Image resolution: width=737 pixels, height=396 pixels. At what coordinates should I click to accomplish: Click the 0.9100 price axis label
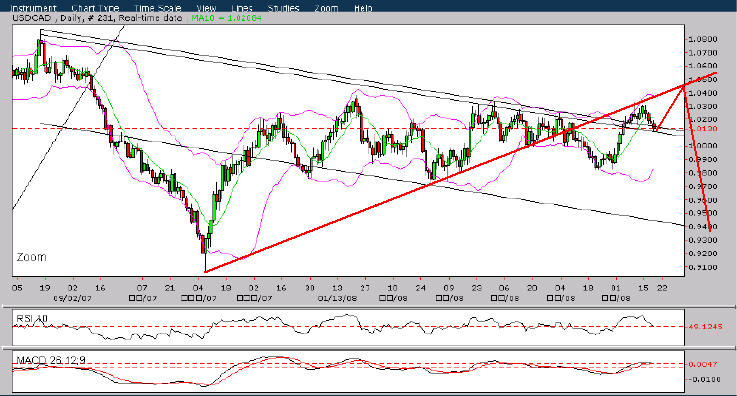point(703,268)
